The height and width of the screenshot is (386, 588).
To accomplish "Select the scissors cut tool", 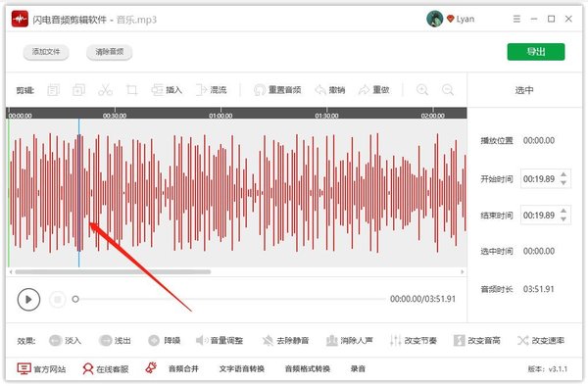I will pyautogui.click(x=105, y=90).
